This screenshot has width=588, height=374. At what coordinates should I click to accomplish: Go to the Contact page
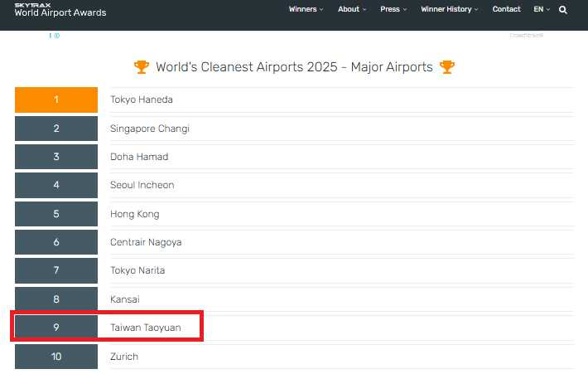tap(507, 9)
